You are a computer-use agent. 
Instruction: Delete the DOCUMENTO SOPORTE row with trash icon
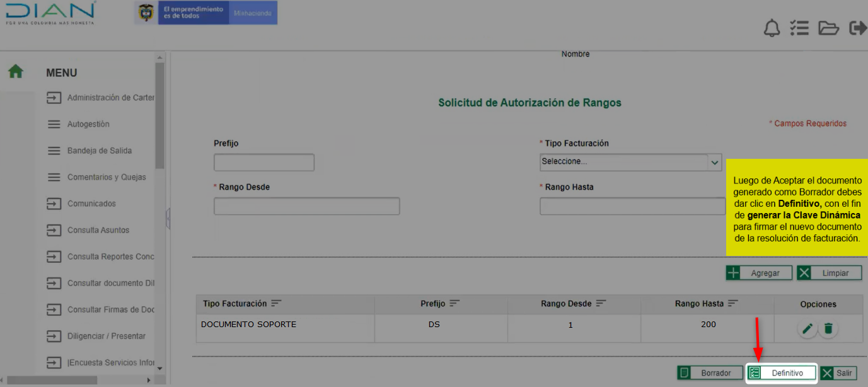pos(828,328)
